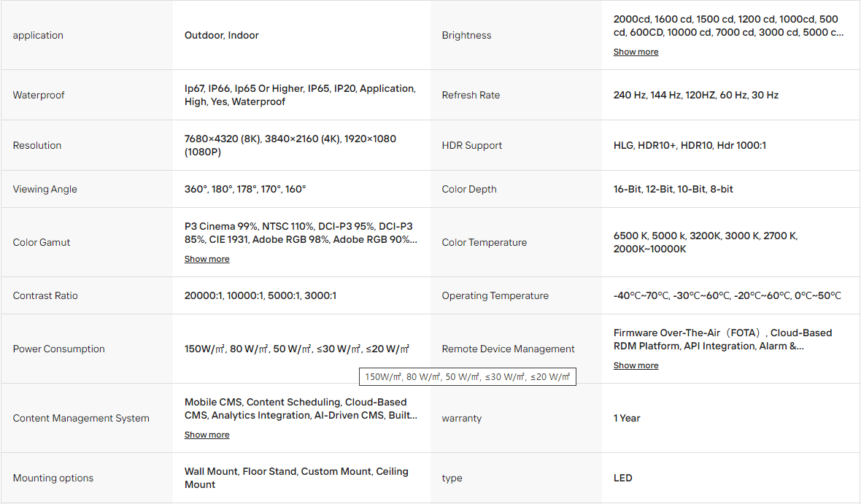This screenshot has width=861, height=504.
Task: Click the 'Color Gamut' label
Action: 41,242
